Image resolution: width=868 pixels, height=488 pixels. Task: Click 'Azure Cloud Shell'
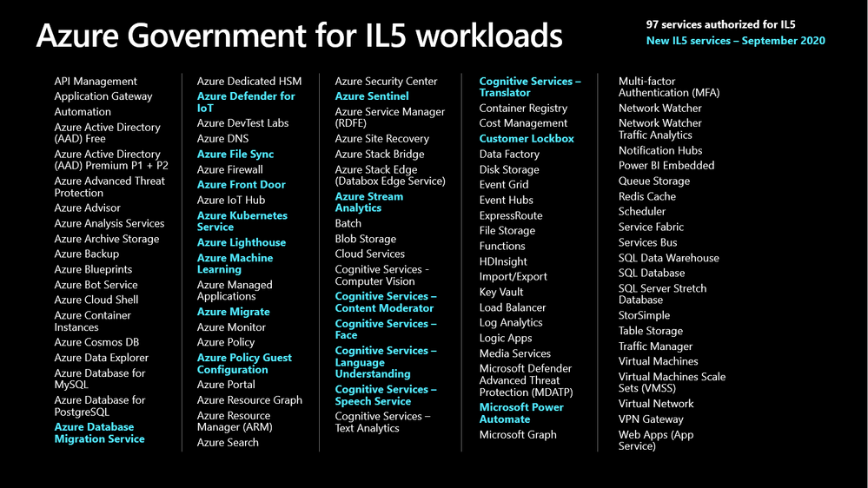pos(96,300)
